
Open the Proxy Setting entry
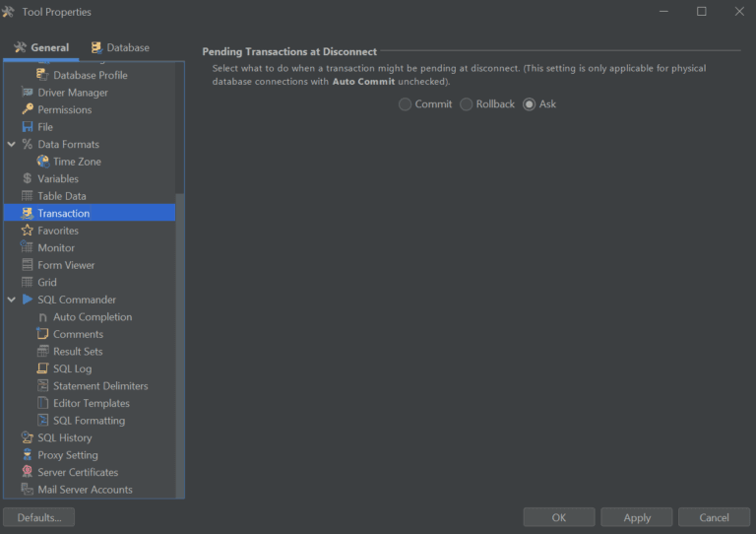[x=67, y=455]
